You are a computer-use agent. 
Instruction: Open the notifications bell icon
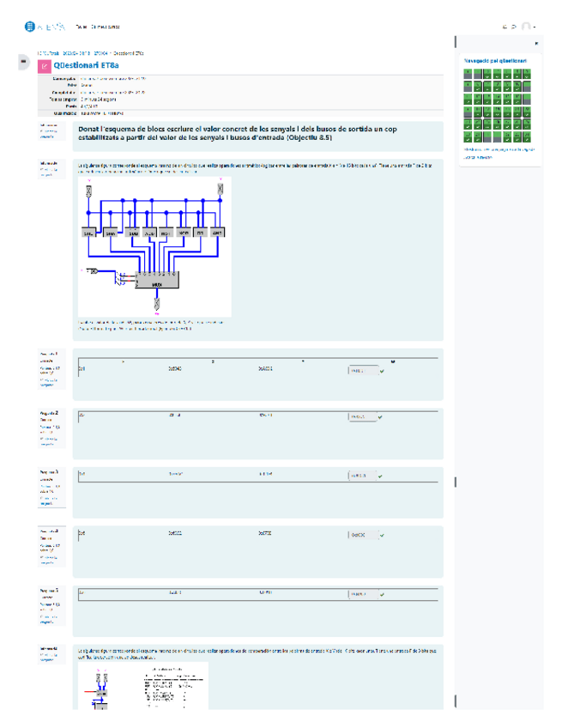click(504, 27)
